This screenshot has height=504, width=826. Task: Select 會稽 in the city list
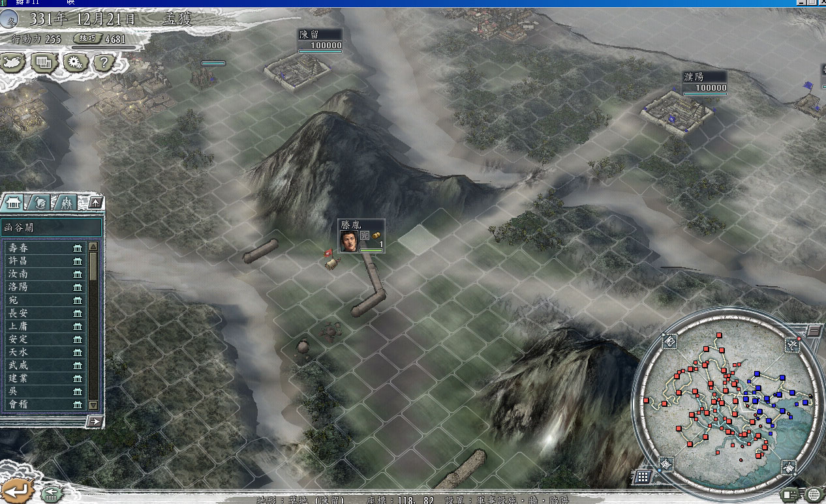(44, 404)
